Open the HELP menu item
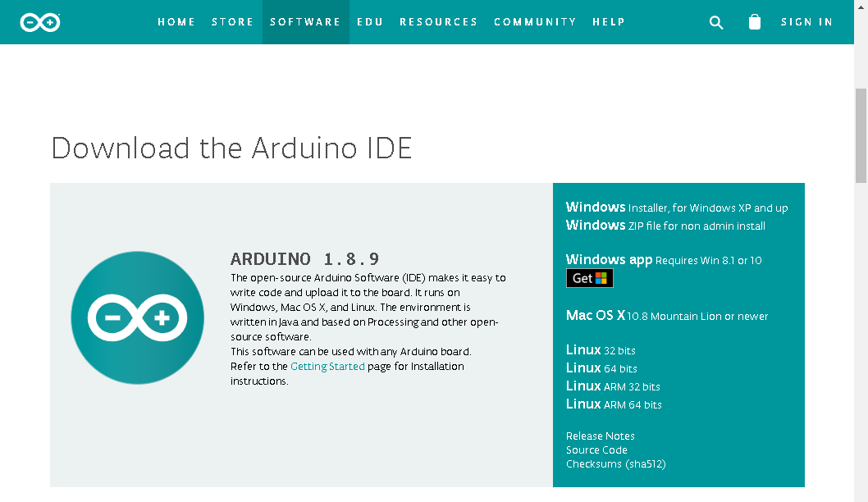 609,22
